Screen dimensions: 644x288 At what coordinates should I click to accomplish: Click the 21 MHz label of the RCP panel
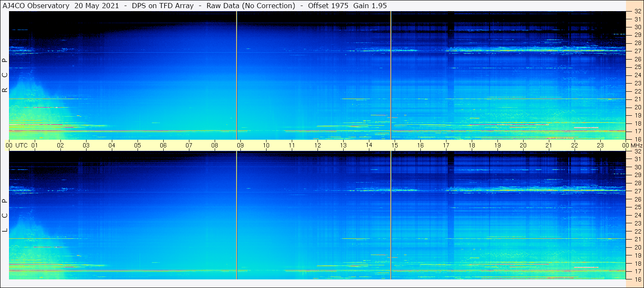point(637,99)
